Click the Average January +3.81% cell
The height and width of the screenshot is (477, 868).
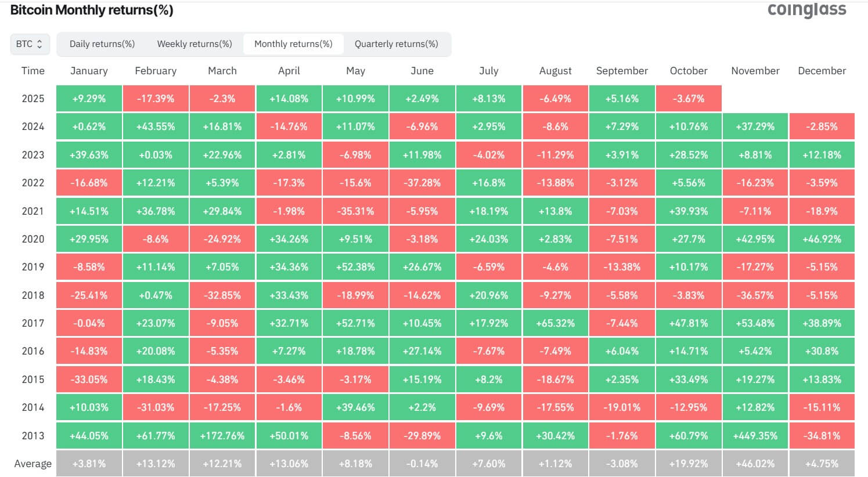88,463
